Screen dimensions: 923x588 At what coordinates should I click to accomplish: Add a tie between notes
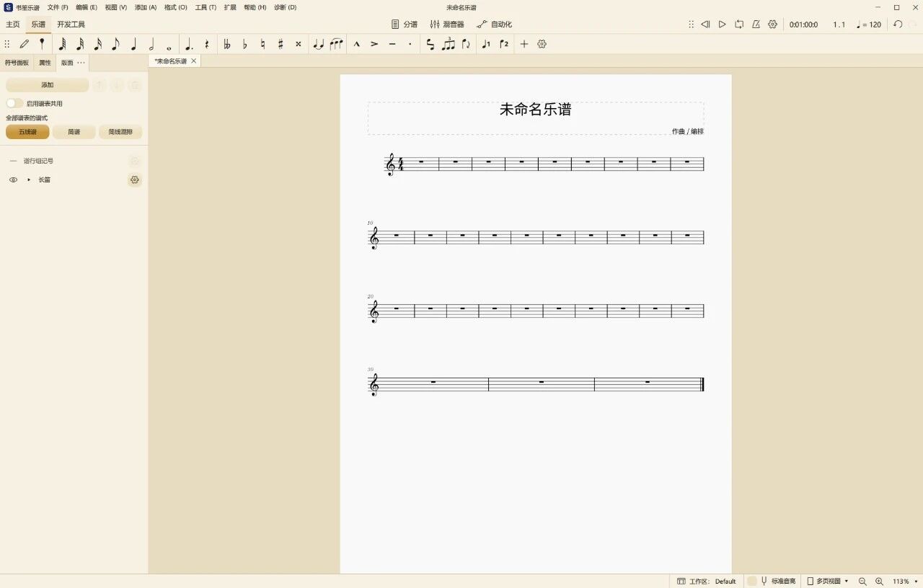tap(318, 44)
